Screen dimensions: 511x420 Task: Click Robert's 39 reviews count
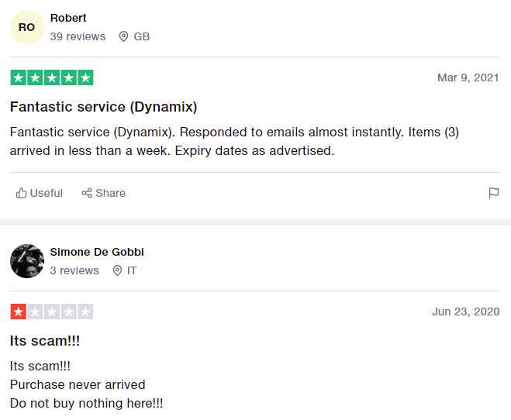(x=78, y=36)
